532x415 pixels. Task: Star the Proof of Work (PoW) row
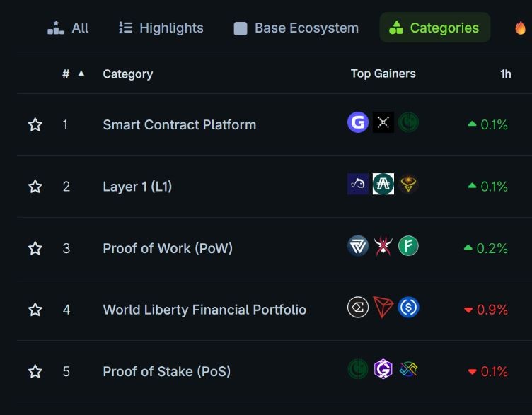35,248
